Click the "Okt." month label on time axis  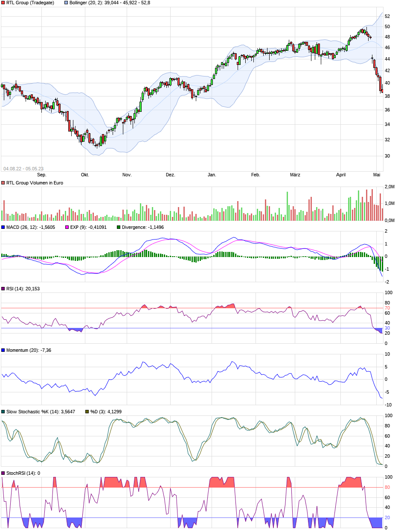tap(85, 175)
